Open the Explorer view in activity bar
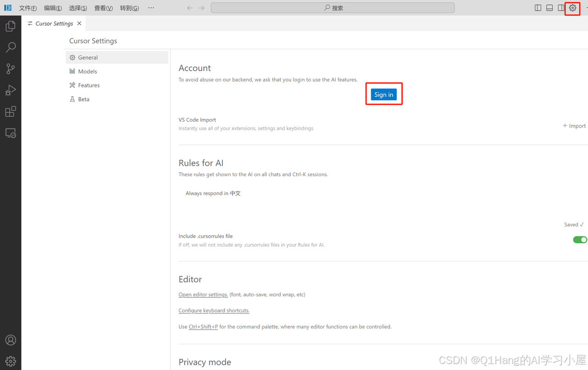588x370 pixels. 11,26
